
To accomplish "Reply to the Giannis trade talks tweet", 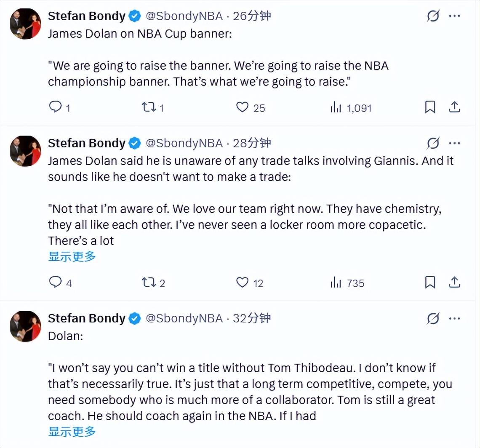I will [56, 283].
